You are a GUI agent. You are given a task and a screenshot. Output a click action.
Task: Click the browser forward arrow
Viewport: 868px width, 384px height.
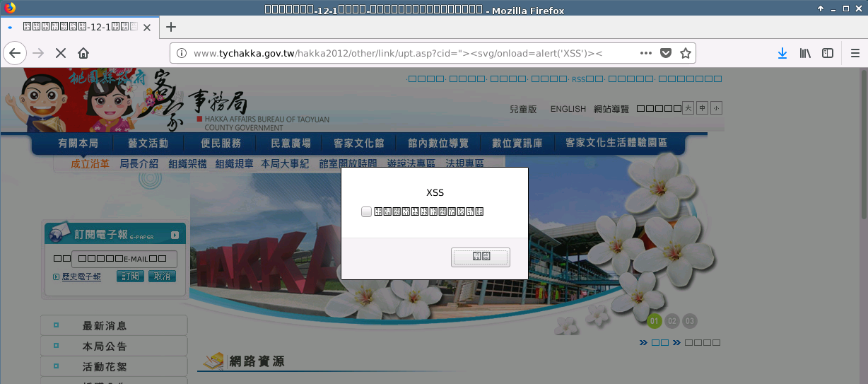click(x=39, y=53)
